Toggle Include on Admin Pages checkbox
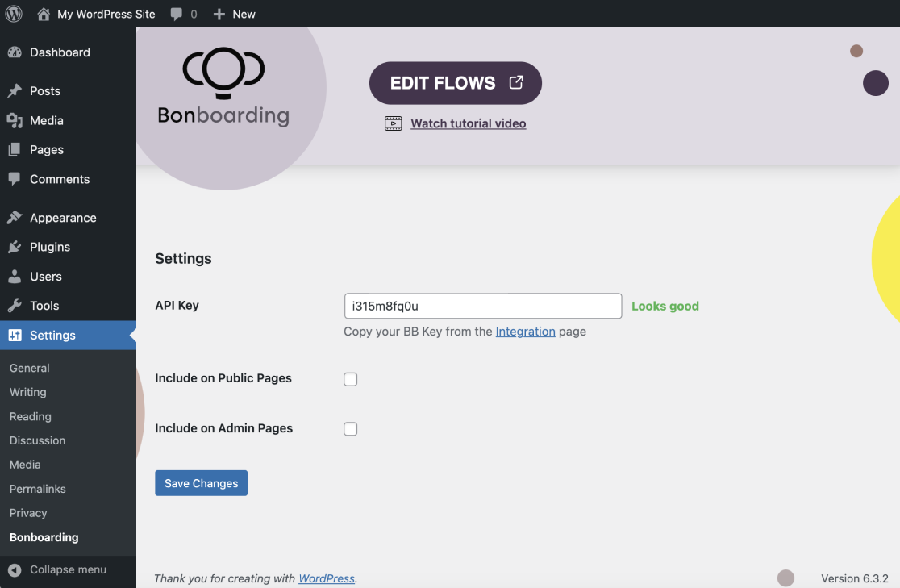900x588 pixels. [351, 429]
